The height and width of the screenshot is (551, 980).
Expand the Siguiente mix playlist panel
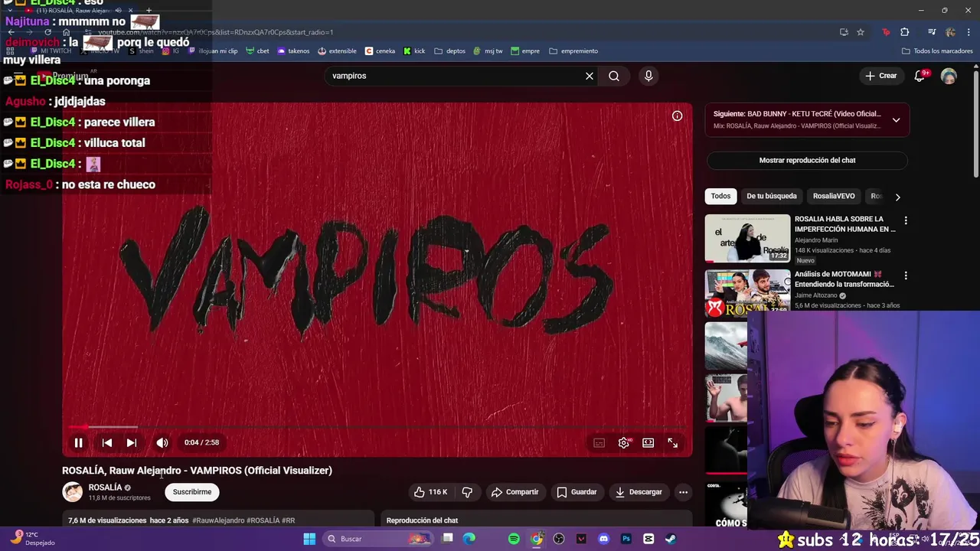(x=896, y=119)
